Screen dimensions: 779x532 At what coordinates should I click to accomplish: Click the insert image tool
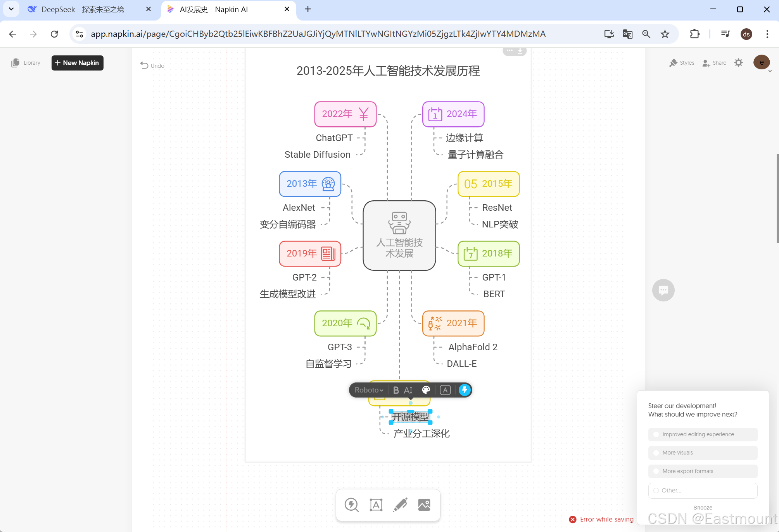[x=424, y=505]
